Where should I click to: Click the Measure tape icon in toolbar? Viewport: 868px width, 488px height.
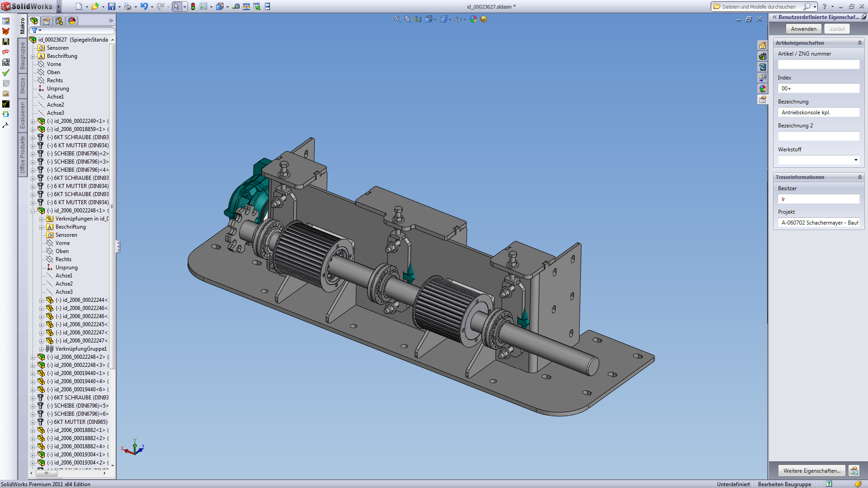pyautogui.click(x=236, y=6)
